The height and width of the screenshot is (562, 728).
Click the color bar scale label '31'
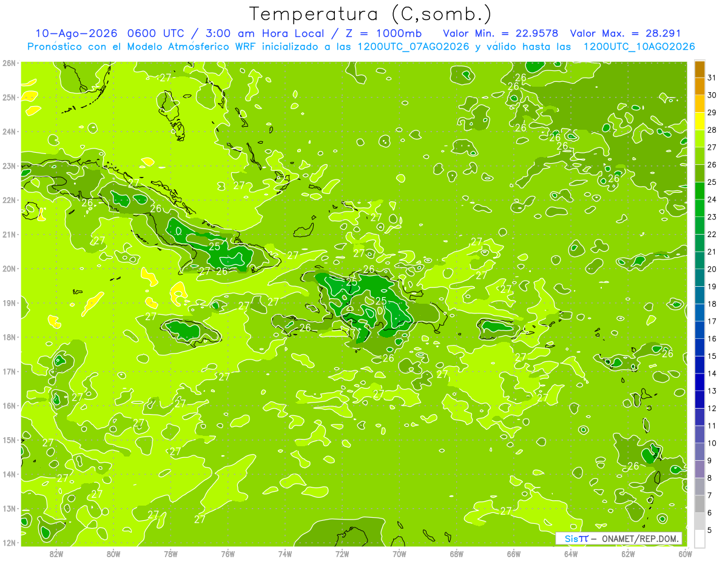[712, 78]
